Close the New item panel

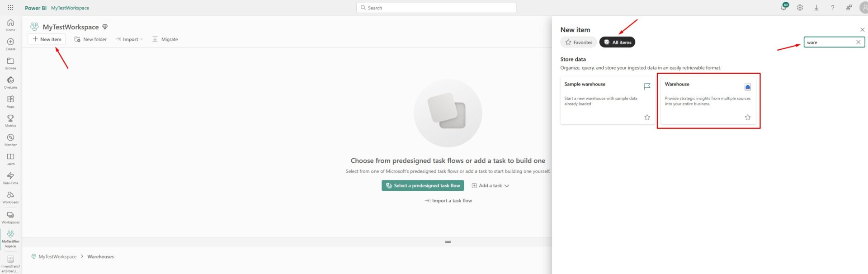coord(862,30)
